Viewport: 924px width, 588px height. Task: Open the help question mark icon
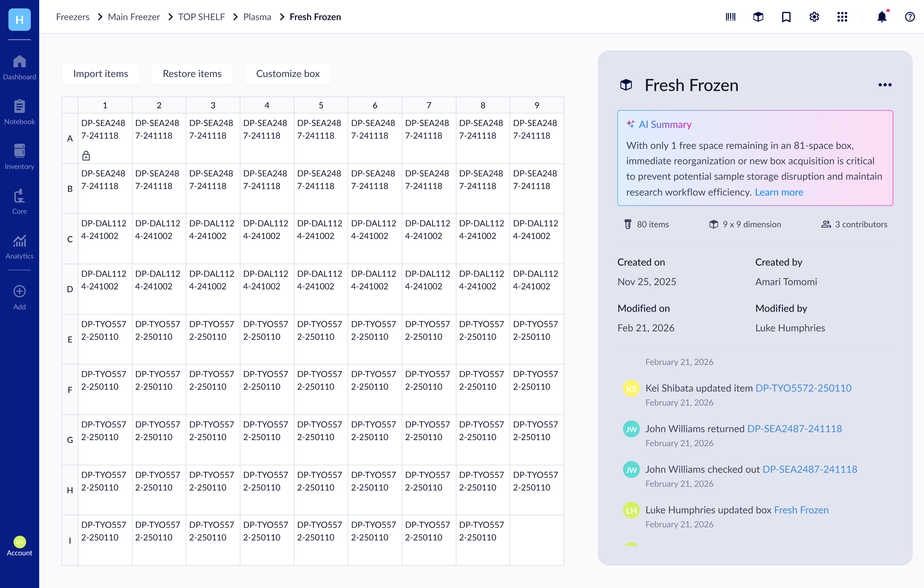click(910, 17)
